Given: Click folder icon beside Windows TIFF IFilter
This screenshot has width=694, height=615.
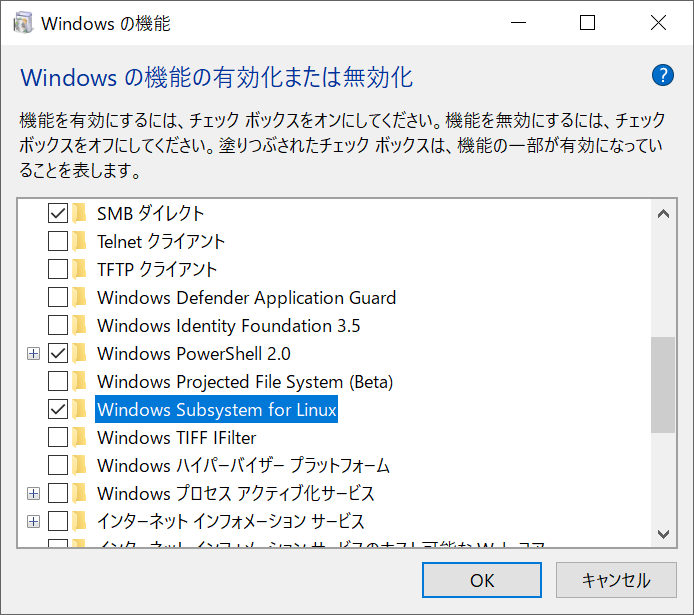Looking at the screenshot, I should click(79, 437).
